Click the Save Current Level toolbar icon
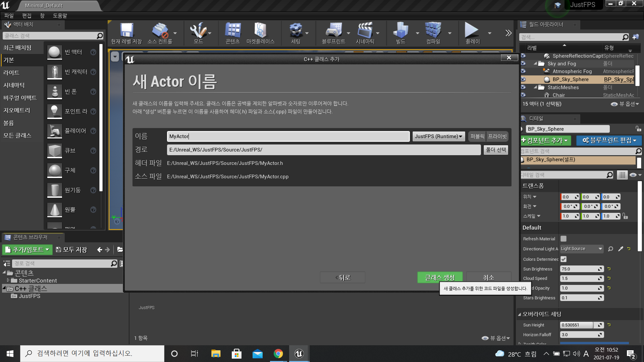644x362 pixels. [x=126, y=31]
